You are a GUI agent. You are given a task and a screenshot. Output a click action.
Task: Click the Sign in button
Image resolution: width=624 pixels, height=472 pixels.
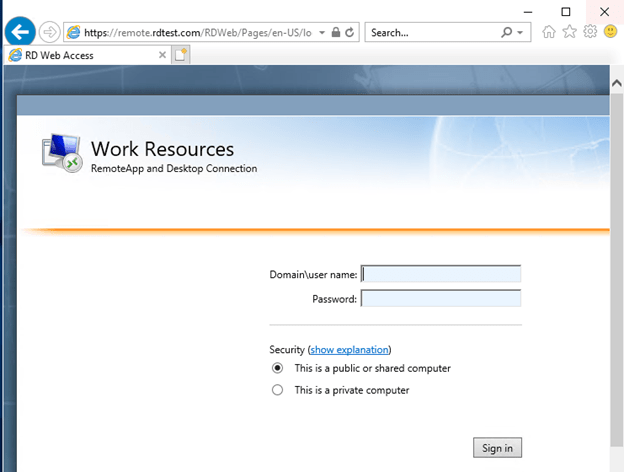tap(497, 447)
